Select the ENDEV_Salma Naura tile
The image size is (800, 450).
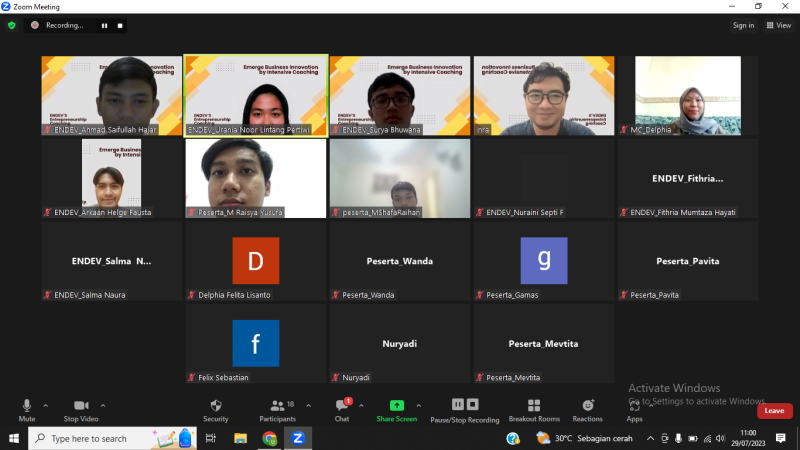[112, 261]
